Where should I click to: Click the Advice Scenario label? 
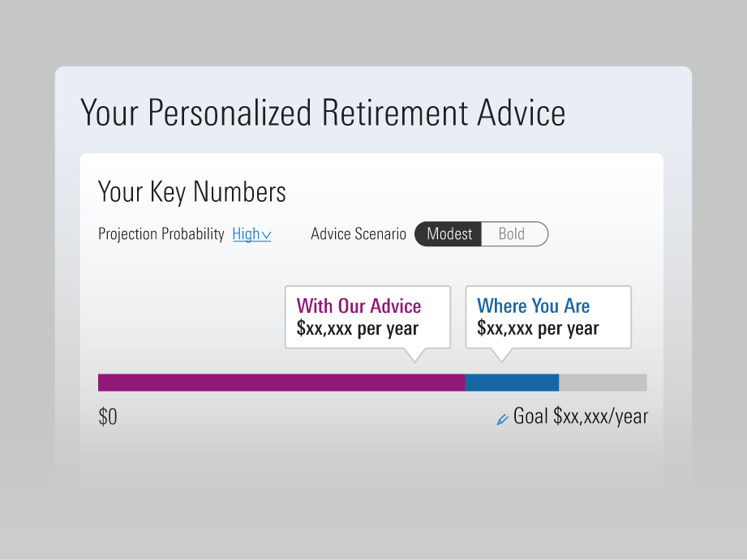[358, 234]
